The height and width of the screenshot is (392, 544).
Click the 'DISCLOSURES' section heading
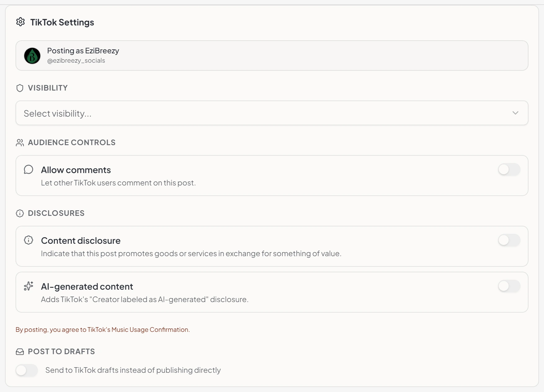click(x=56, y=213)
